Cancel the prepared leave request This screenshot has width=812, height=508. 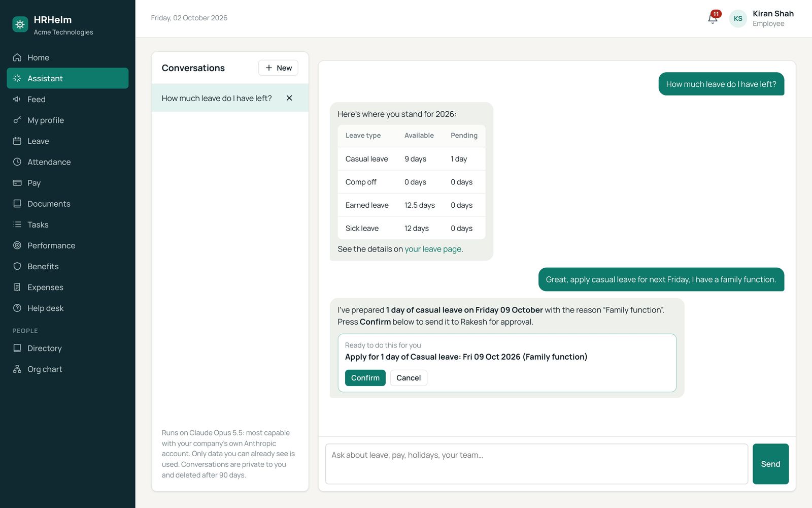409,378
